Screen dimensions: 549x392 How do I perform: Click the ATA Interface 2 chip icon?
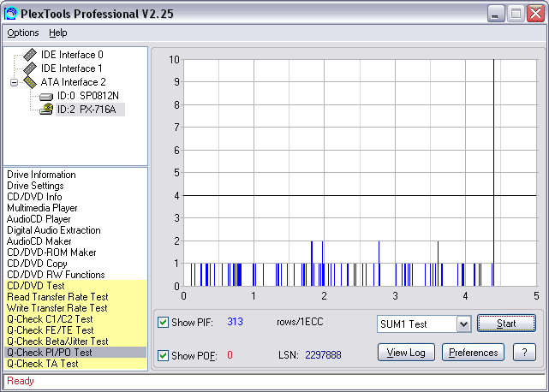pos(30,82)
